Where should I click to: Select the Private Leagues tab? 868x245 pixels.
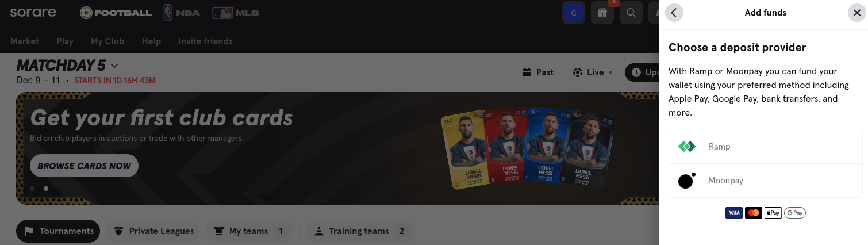pos(153,231)
